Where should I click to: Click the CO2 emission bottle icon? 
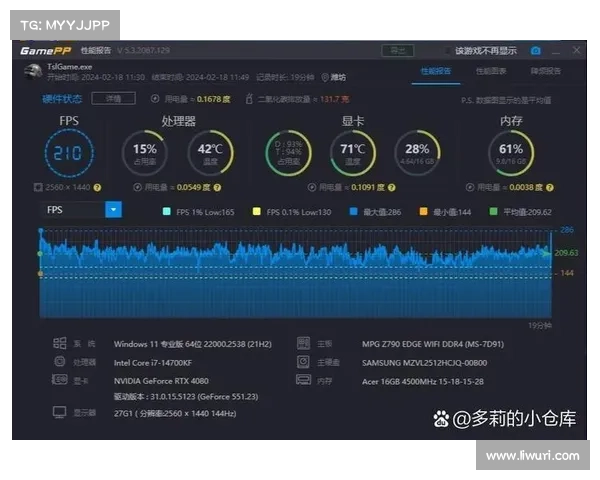pos(249,98)
